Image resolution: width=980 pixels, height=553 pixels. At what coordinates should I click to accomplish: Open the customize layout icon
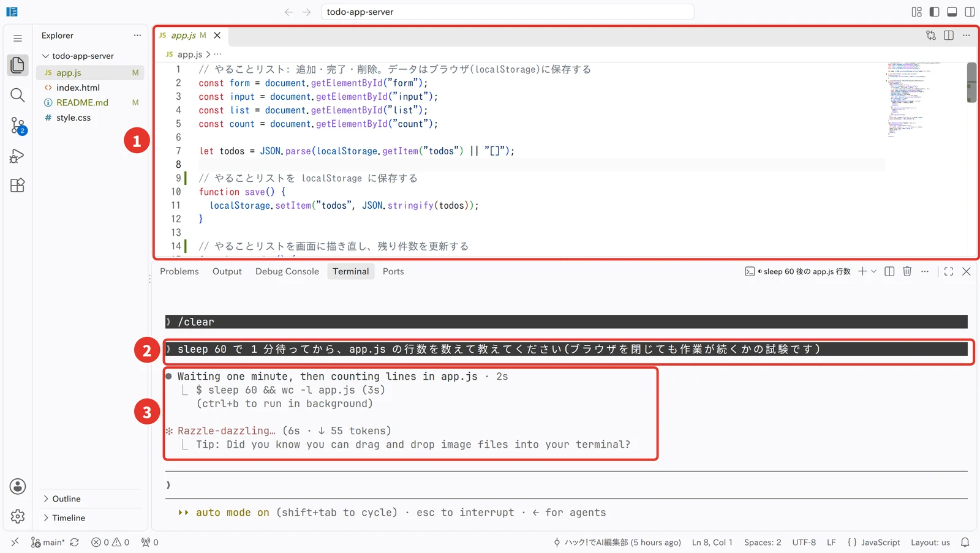click(916, 12)
